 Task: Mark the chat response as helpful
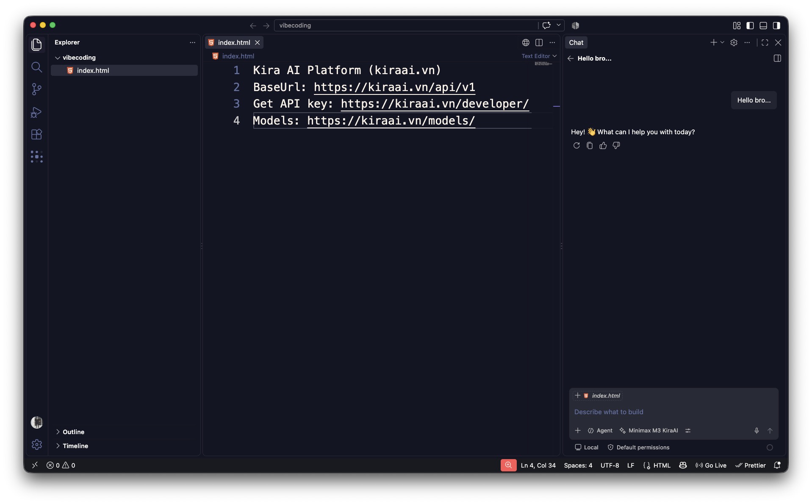(x=603, y=146)
